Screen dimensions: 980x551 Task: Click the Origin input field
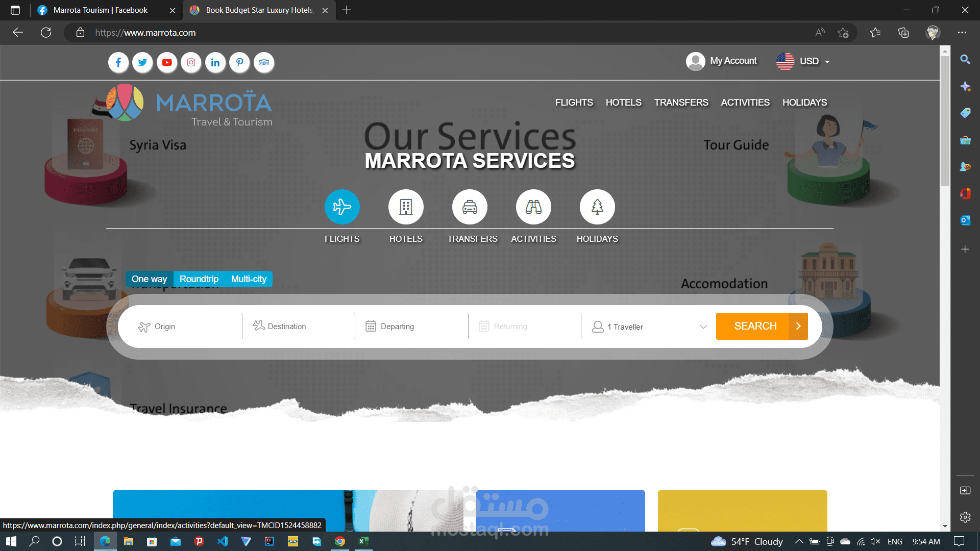[x=189, y=327]
